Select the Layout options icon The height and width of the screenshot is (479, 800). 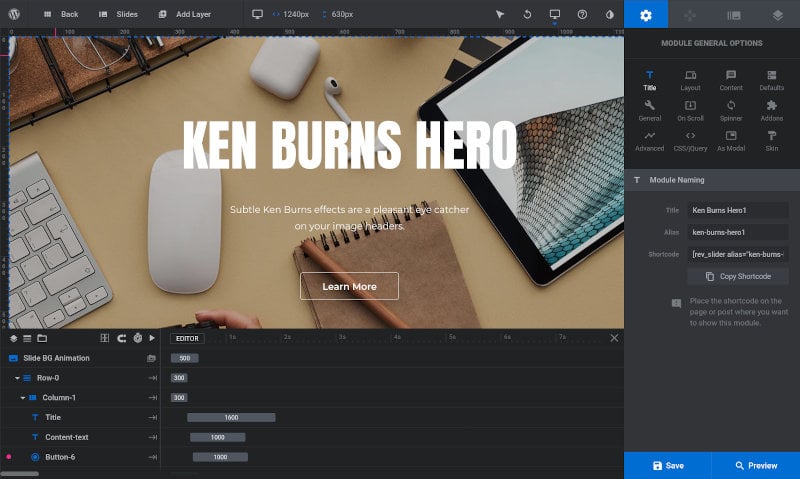(690, 81)
